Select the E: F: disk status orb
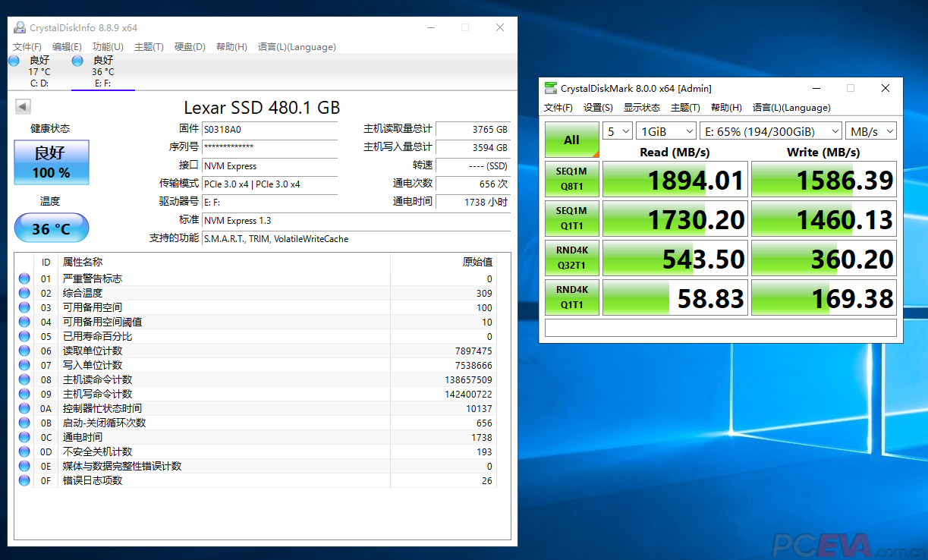928x560 pixels. coord(77,61)
